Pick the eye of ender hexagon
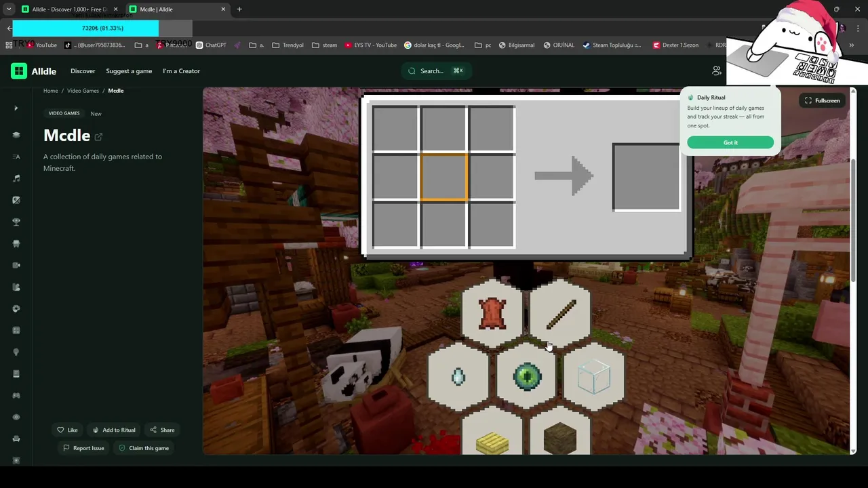 (526, 376)
